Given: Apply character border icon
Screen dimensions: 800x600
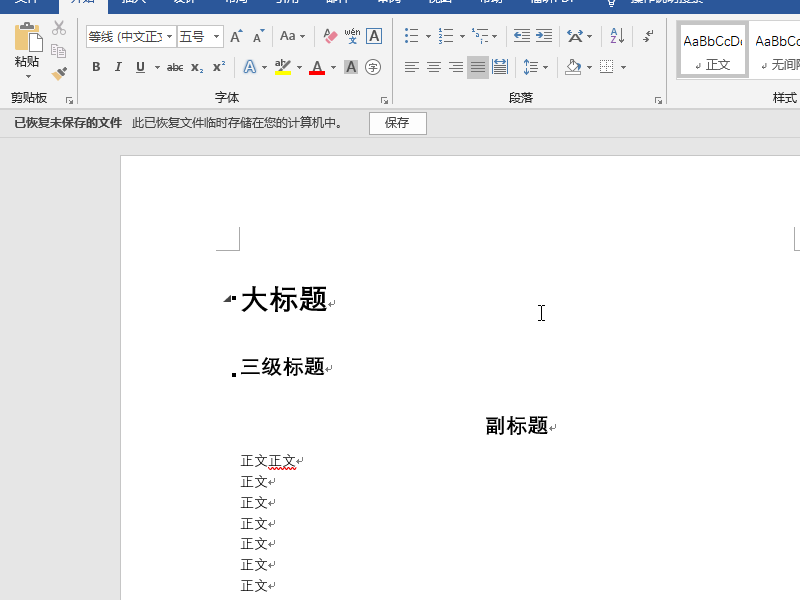Looking at the screenshot, I should tap(374, 36).
